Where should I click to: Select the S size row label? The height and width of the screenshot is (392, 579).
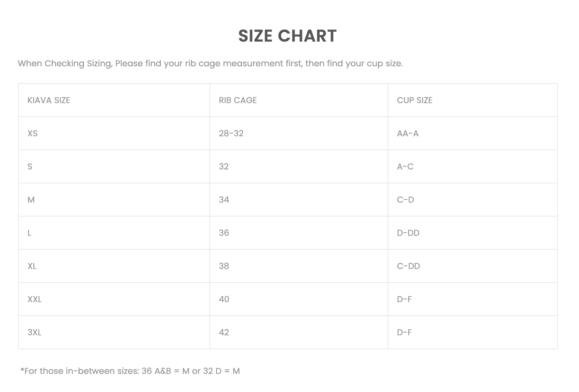(30, 166)
